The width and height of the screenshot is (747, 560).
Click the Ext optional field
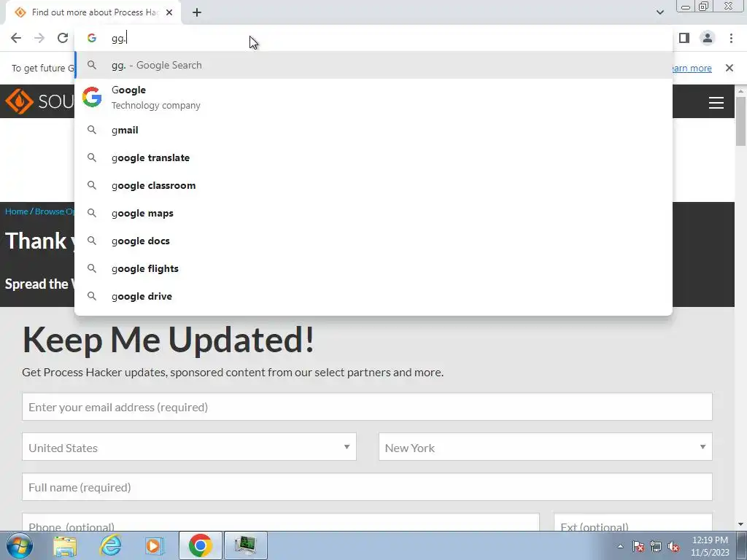[632, 522]
